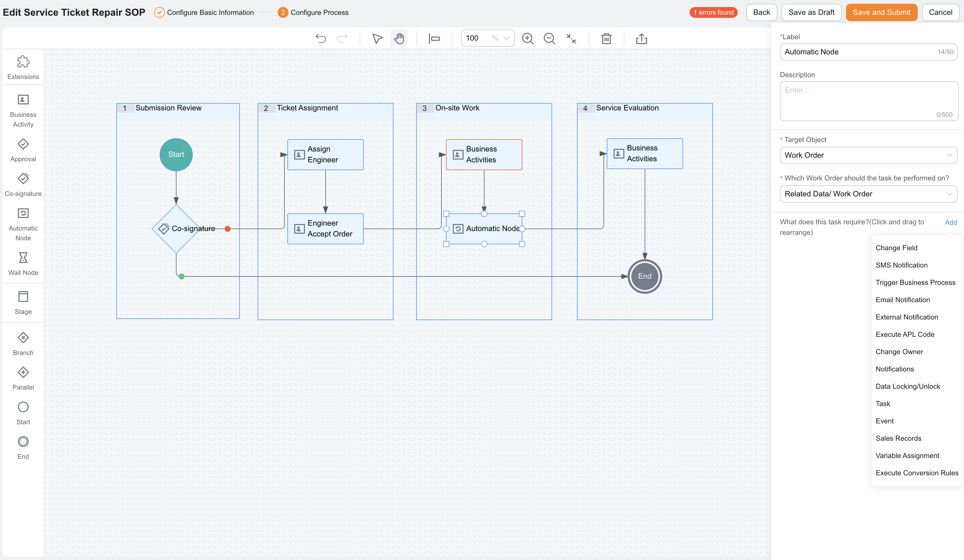Click the Cancel button
The width and height of the screenshot is (964, 560).
tap(940, 12)
